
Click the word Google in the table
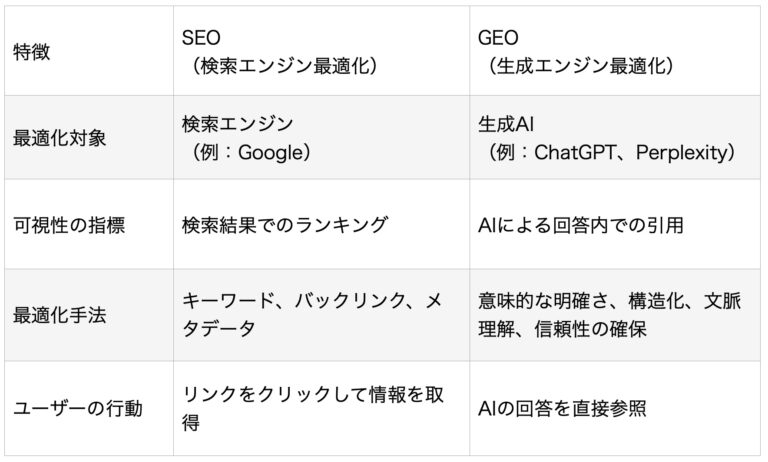pyautogui.click(x=271, y=153)
